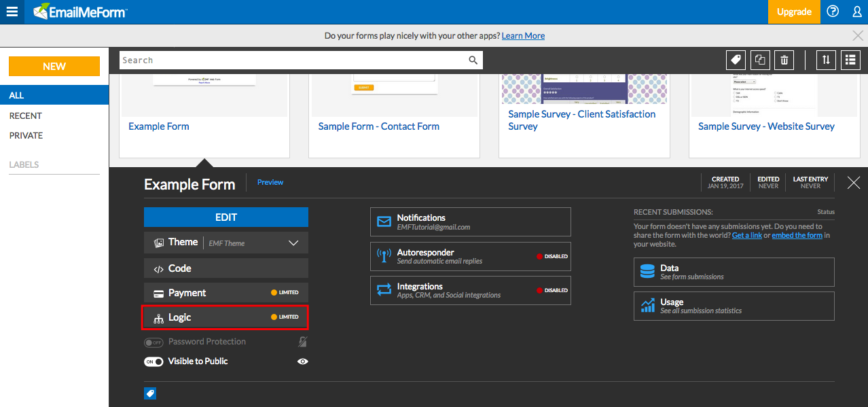Image resolution: width=868 pixels, height=407 pixels.
Task: Open the Logic settings row
Action: coord(225,317)
